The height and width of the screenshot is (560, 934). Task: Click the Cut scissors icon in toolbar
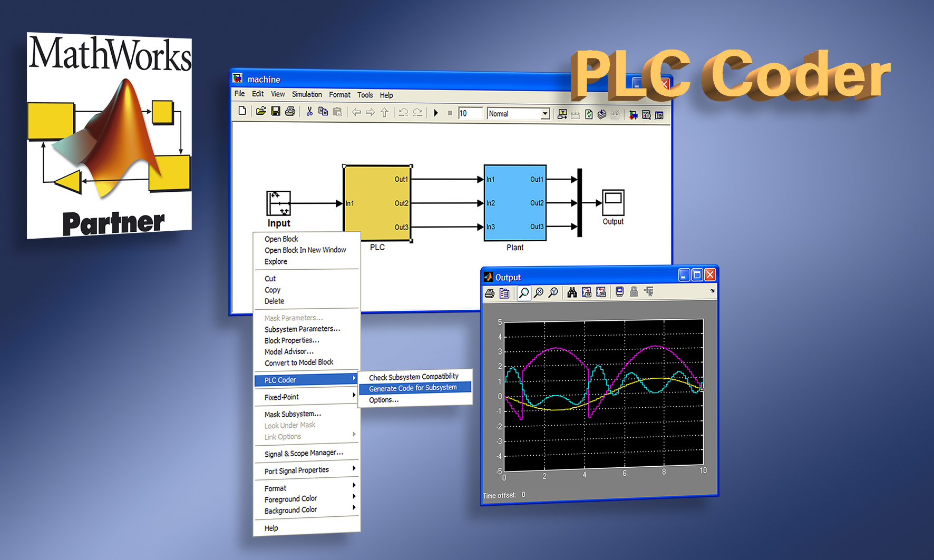309,112
